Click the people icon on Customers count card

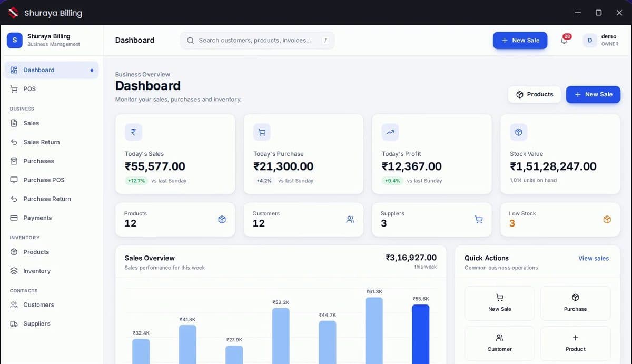pyautogui.click(x=350, y=220)
